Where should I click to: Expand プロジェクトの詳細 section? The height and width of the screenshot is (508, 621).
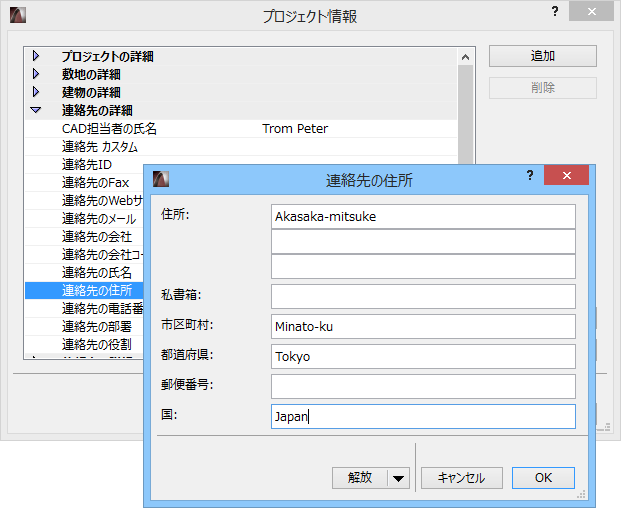coord(36,56)
